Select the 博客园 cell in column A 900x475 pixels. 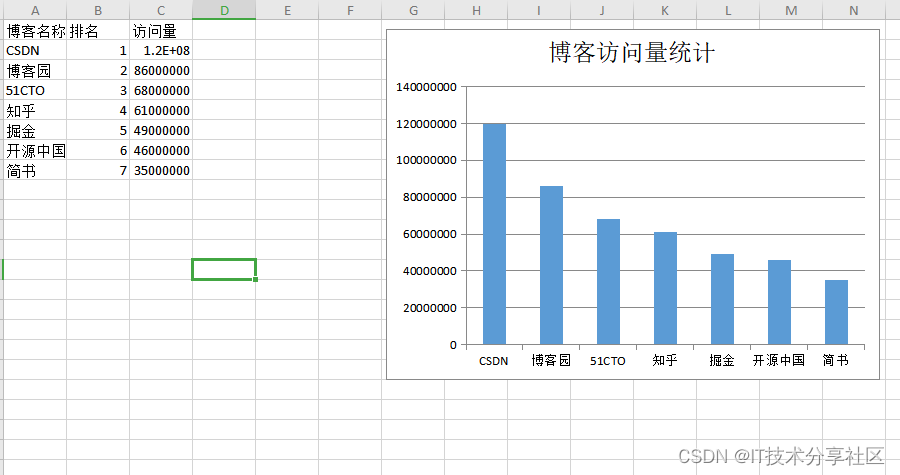[x=35, y=71]
